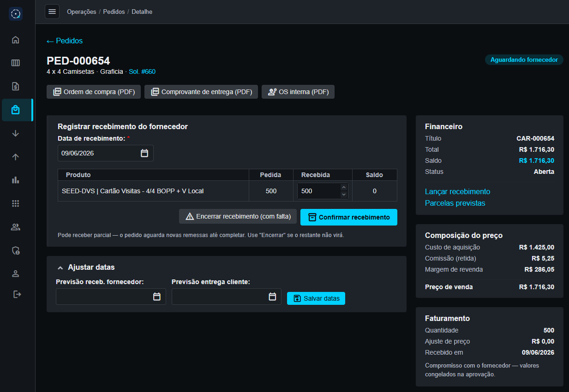
Task: Click the SEED-DVS Cartão Visitas product cell
Action: point(153,191)
